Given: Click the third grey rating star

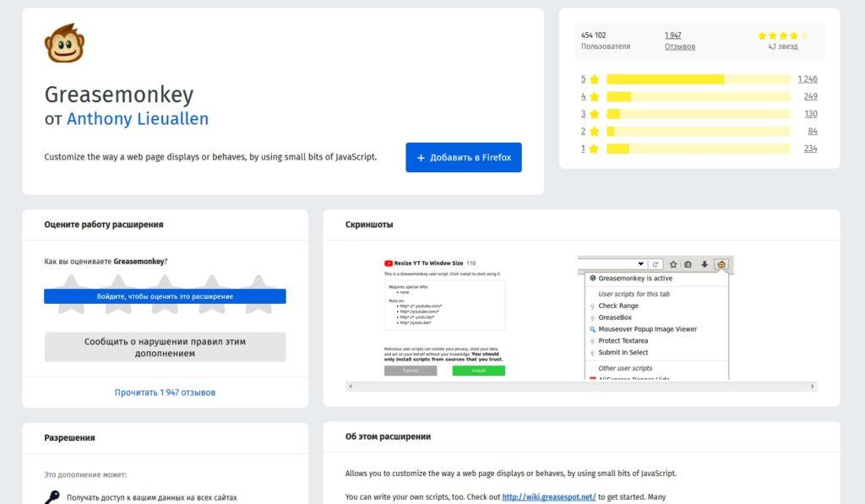Looking at the screenshot, I should pyautogui.click(x=165, y=295).
